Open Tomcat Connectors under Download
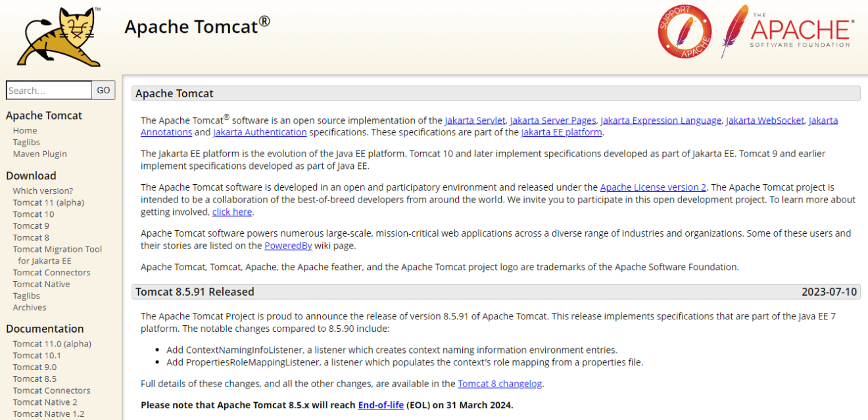This screenshot has height=420, width=868. tap(52, 272)
